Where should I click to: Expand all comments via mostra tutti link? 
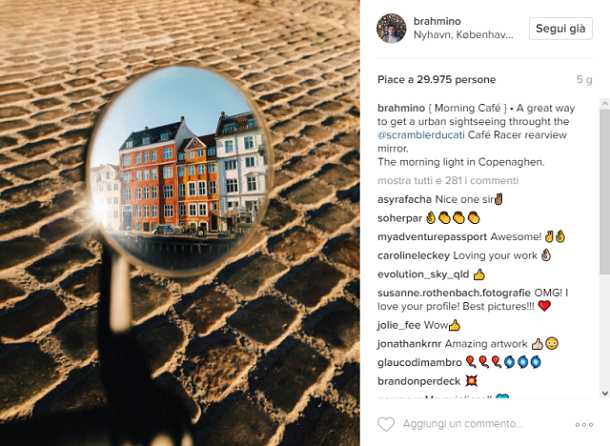point(448,181)
